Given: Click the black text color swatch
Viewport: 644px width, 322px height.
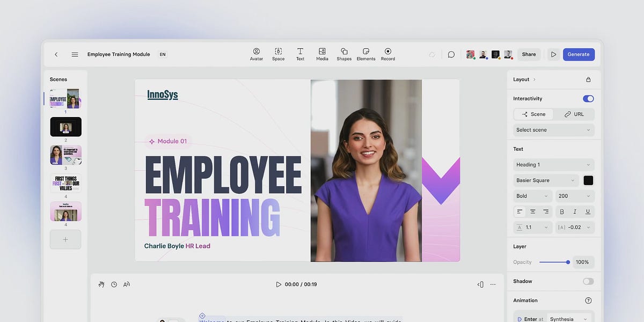Looking at the screenshot, I should coord(588,180).
